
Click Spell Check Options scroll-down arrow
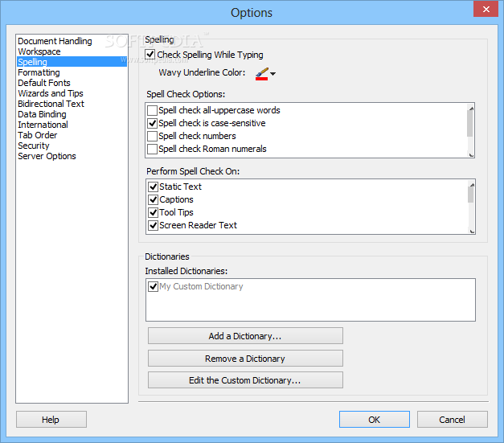pyautogui.click(x=471, y=154)
